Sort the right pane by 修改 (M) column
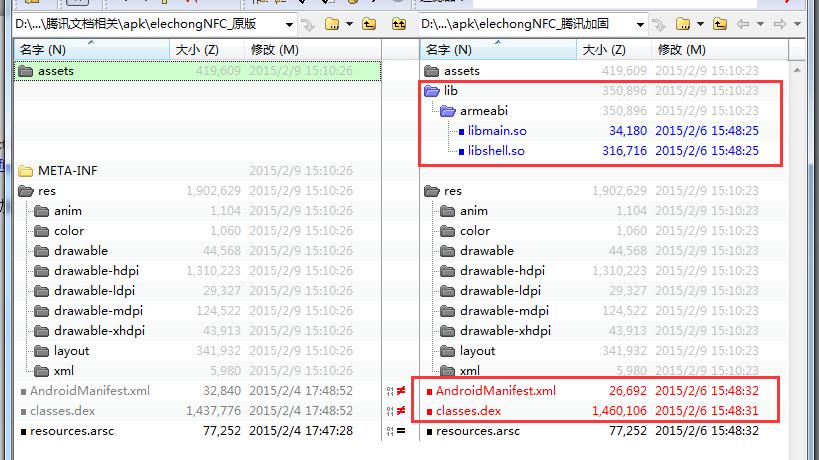 [719, 50]
